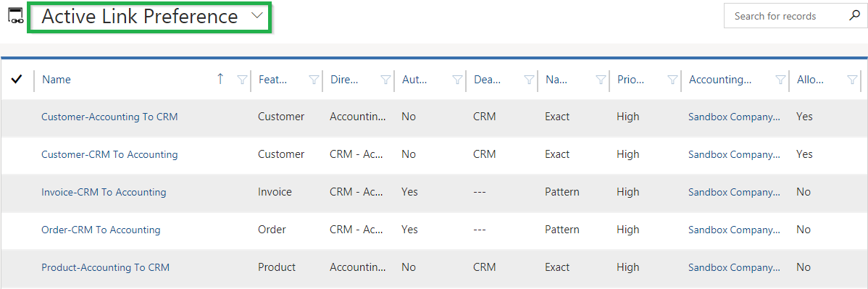Toggle the sort arrow on Name column
This screenshot has width=868, height=289.
(x=220, y=79)
